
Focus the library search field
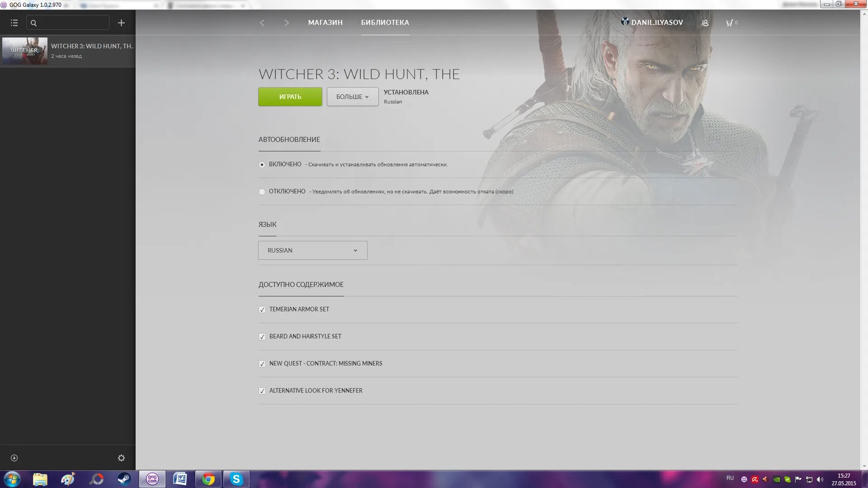pyautogui.click(x=68, y=23)
